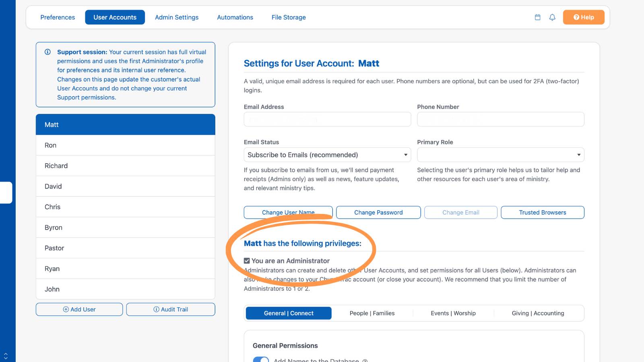The height and width of the screenshot is (362, 644).
Task: Click the Change Password button
Action: point(378,212)
